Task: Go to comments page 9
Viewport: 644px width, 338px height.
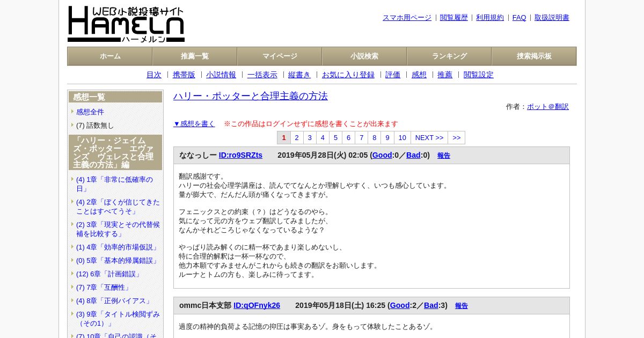Action: coord(387,138)
